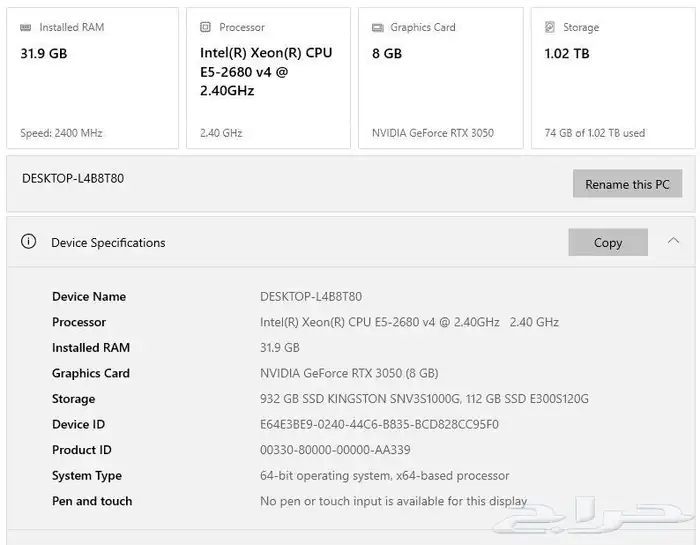Select the 'No pen or touch input' text
The image size is (700, 545).
(393, 501)
